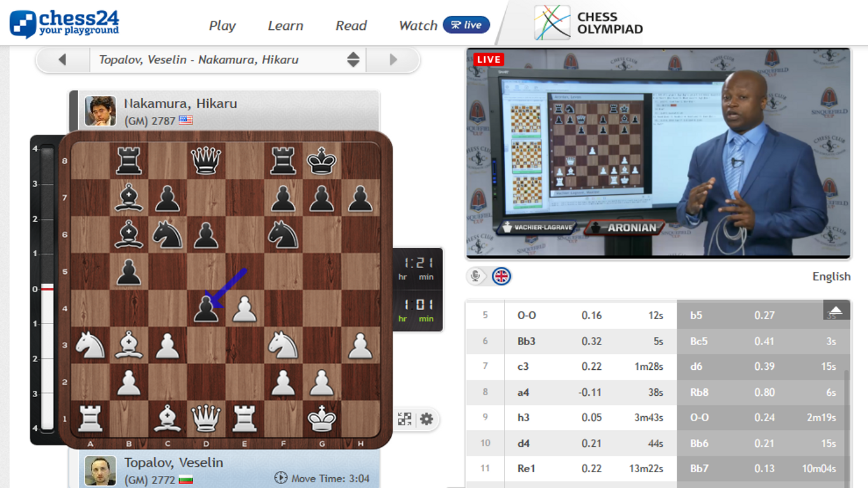Open the chess24 home logo
Viewport: 868px width, 488px height.
[64, 24]
